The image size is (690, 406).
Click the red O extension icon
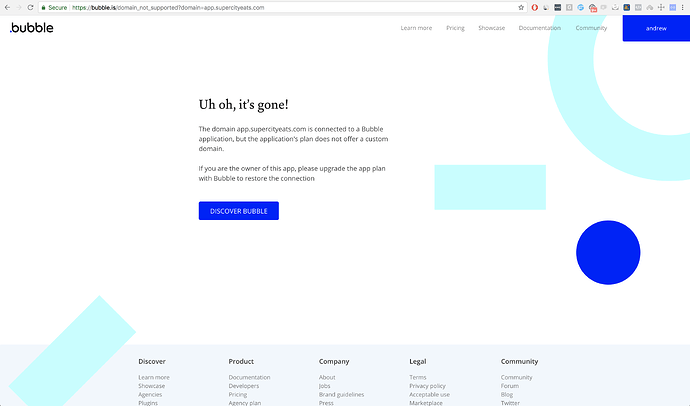[x=535, y=7]
